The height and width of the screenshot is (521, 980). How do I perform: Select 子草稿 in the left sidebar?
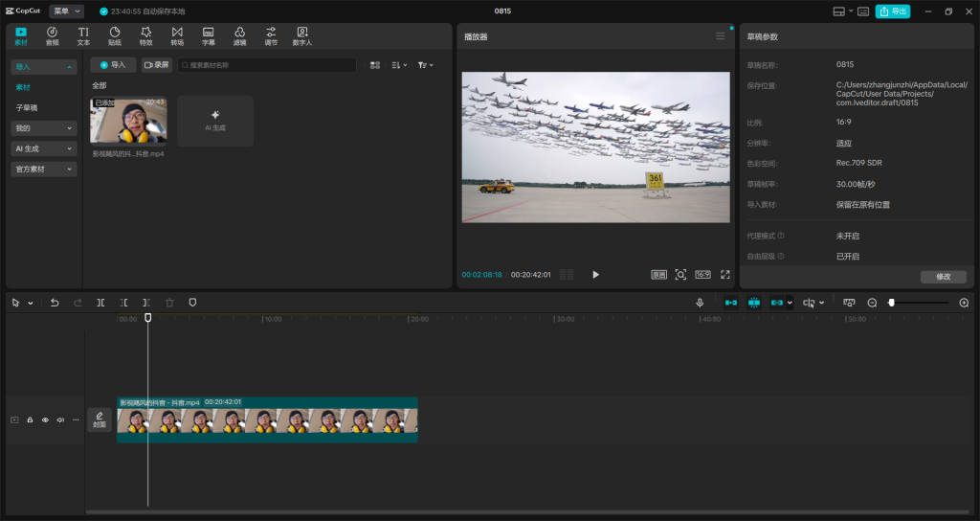point(26,107)
